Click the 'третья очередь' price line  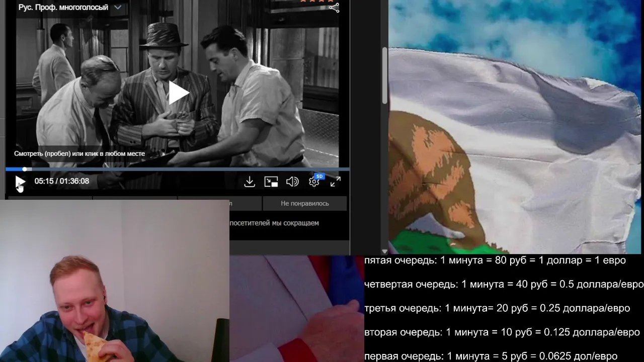pyautogui.click(x=497, y=308)
